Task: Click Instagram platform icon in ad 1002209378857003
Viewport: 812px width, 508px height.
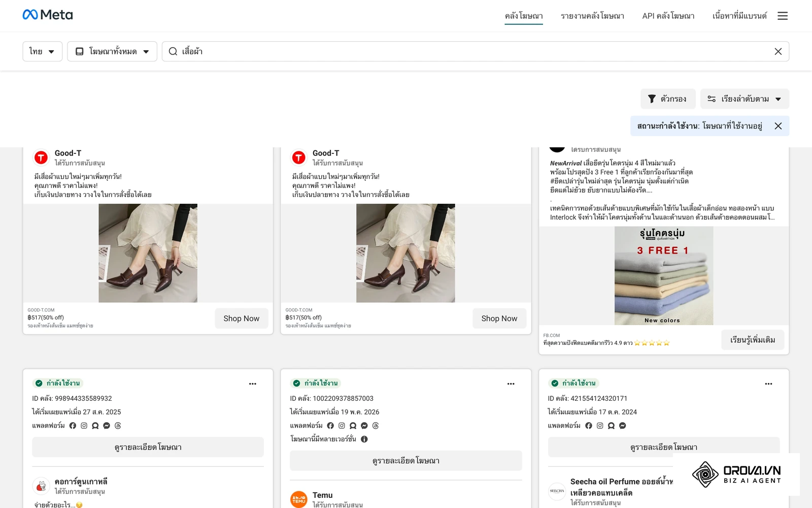Action: click(342, 426)
